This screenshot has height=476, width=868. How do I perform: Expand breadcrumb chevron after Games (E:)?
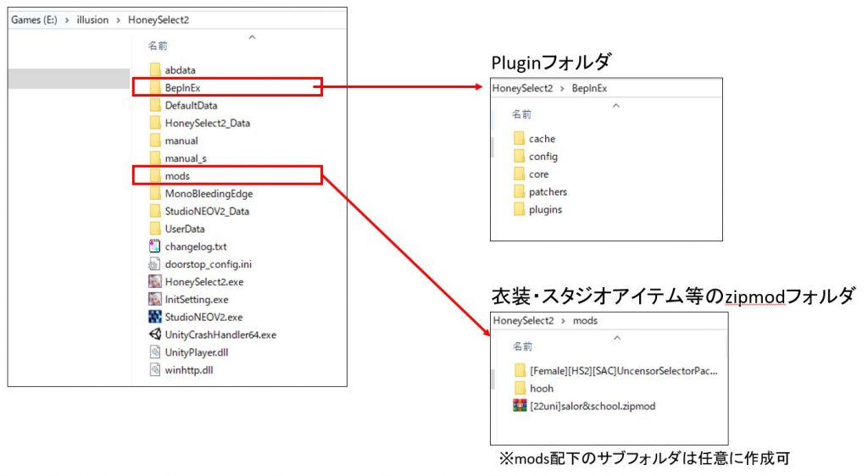(x=67, y=19)
